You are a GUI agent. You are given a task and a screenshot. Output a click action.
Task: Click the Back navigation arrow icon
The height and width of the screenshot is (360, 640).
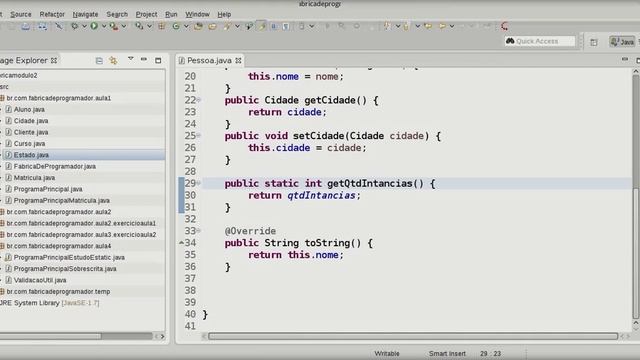tap(442, 26)
